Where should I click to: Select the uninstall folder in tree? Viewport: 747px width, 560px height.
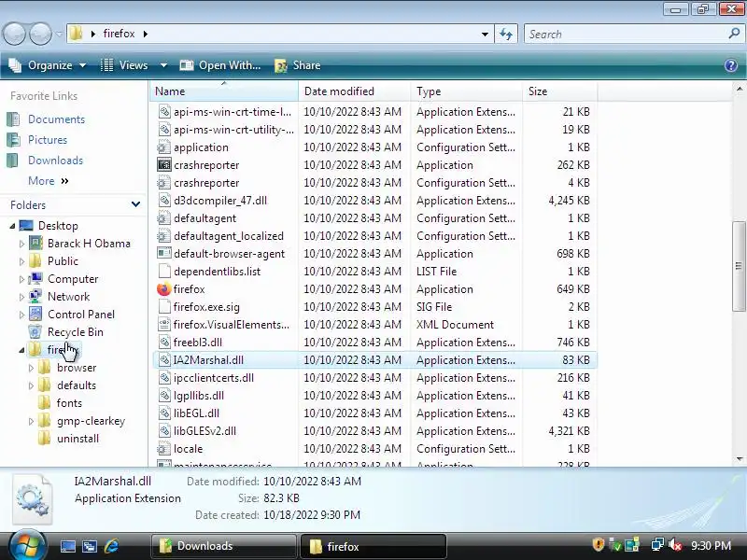coord(78,439)
